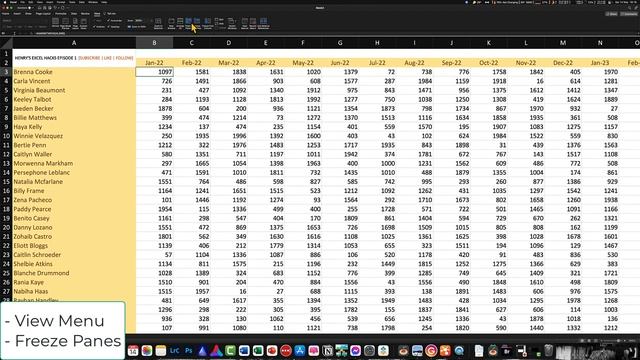
Task: Click the New Window ribbon icon
Action: coord(171,23)
